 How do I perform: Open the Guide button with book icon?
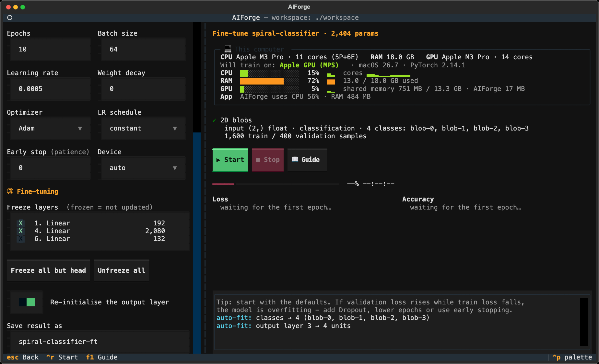[x=307, y=160]
